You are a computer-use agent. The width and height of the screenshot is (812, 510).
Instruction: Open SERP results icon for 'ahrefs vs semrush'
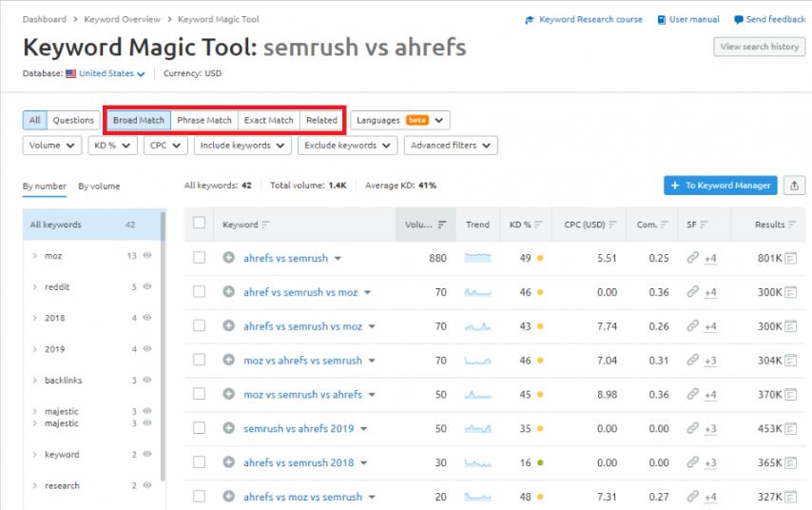coord(790,258)
